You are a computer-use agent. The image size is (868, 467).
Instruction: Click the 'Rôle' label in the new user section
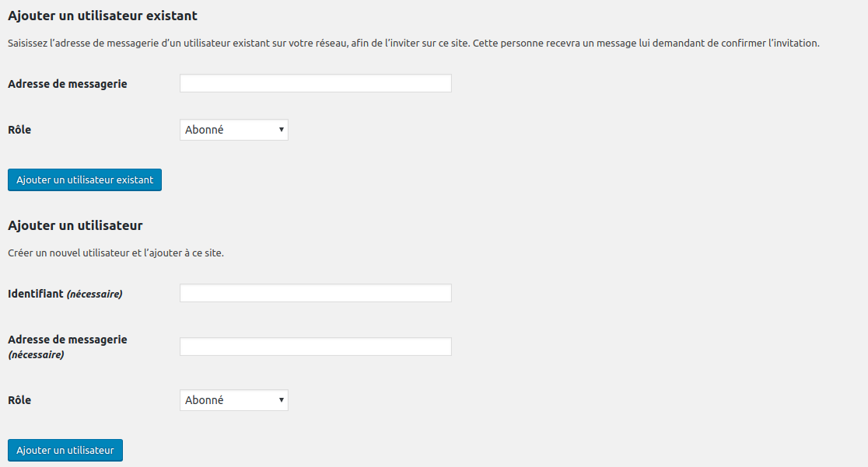click(x=19, y=400)
